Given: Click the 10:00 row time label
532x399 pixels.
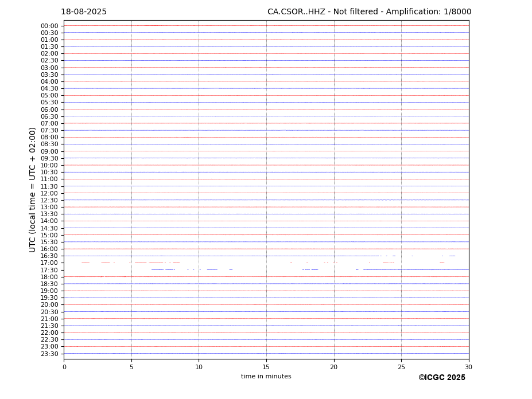Looking at the screenshot, I should click(49, 166).
